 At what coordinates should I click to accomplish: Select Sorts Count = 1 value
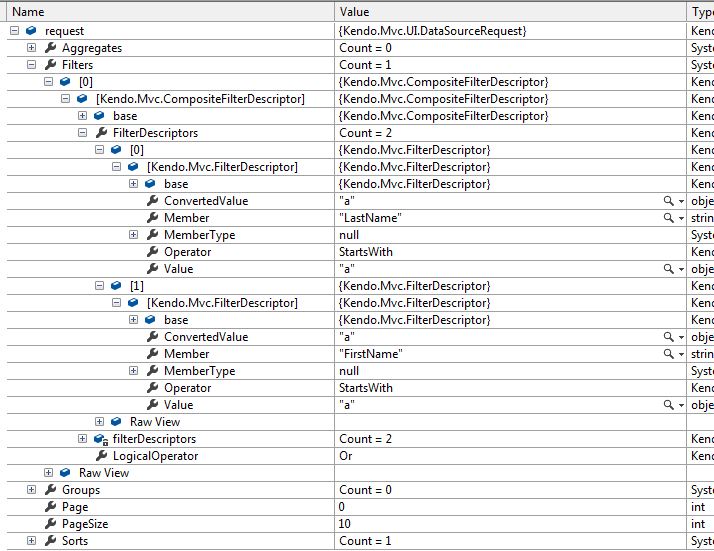[x=365, y=541]
